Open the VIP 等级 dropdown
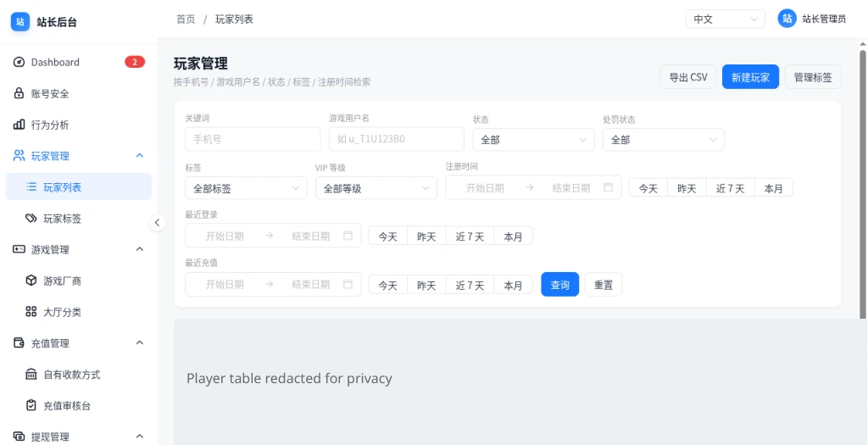Viewport: 868px width, 445px height. pyautogui.click(x=376, y=188)
